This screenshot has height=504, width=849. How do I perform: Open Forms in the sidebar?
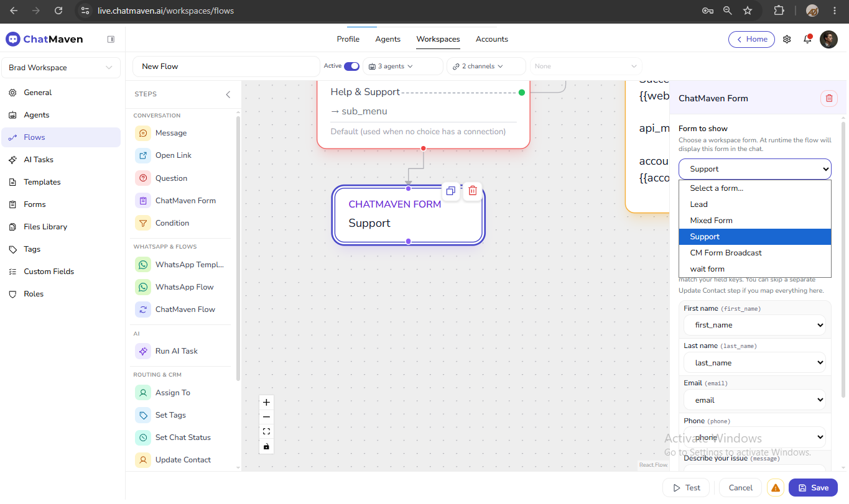coord(61,204)
